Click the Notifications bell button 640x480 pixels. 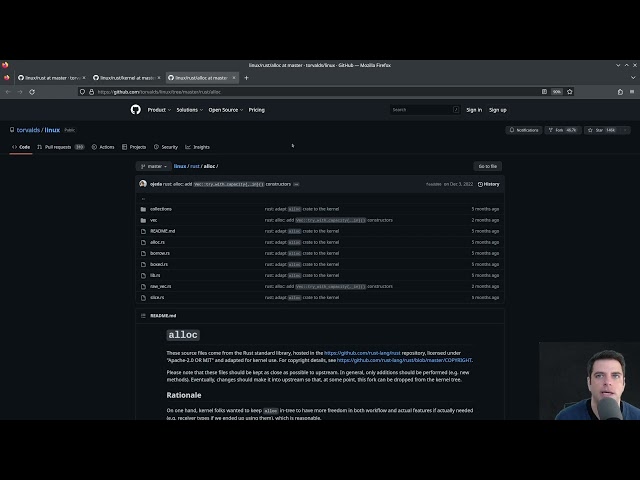pos(524,130)
